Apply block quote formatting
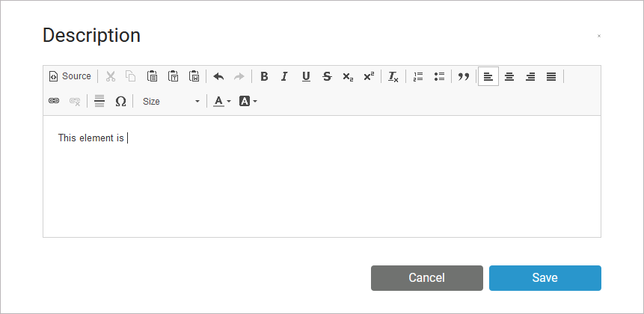This screenshot has height=314, width=644. [464, 76]
